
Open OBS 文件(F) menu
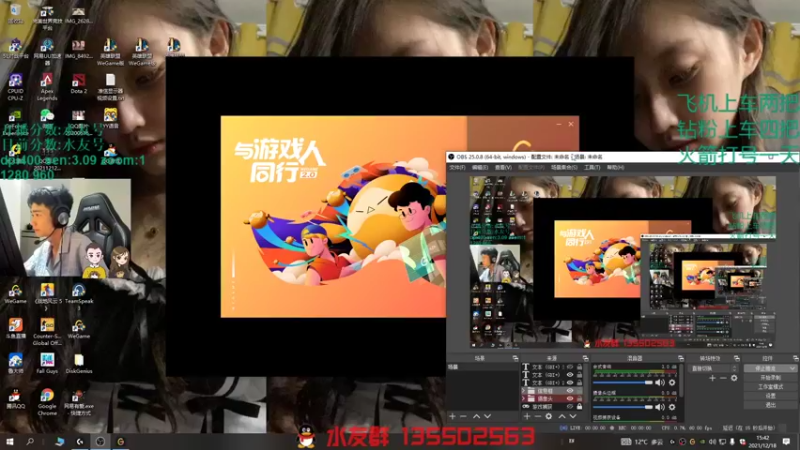(457, 167)
